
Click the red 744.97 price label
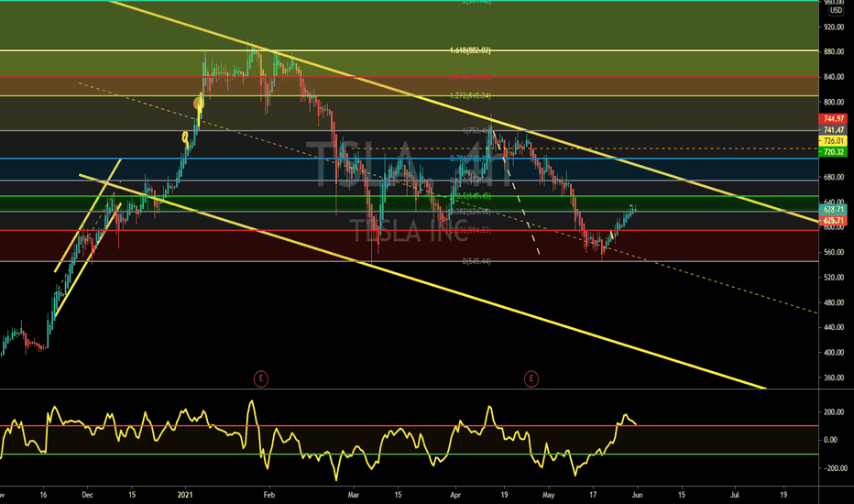click(834, 118)
